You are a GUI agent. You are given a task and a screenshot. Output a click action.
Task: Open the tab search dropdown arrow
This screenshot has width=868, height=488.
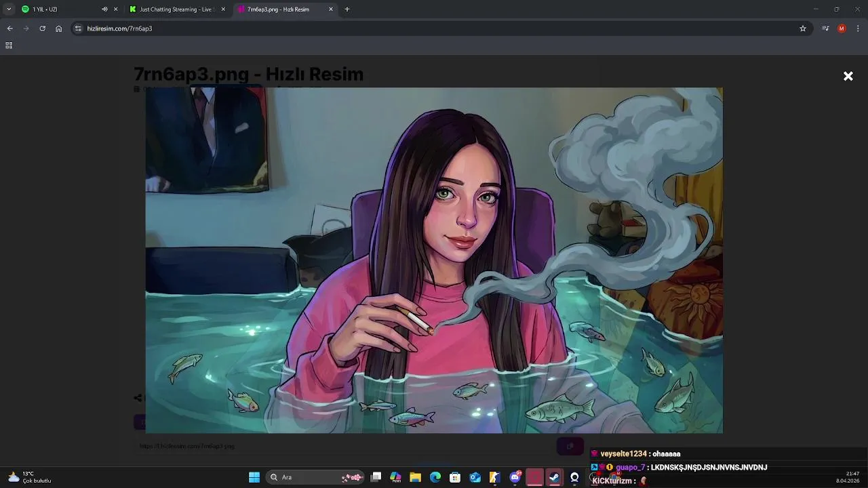(x=9, y=9)
